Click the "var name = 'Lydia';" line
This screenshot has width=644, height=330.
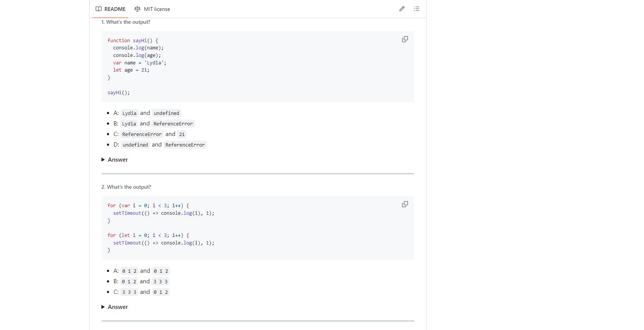140,63
